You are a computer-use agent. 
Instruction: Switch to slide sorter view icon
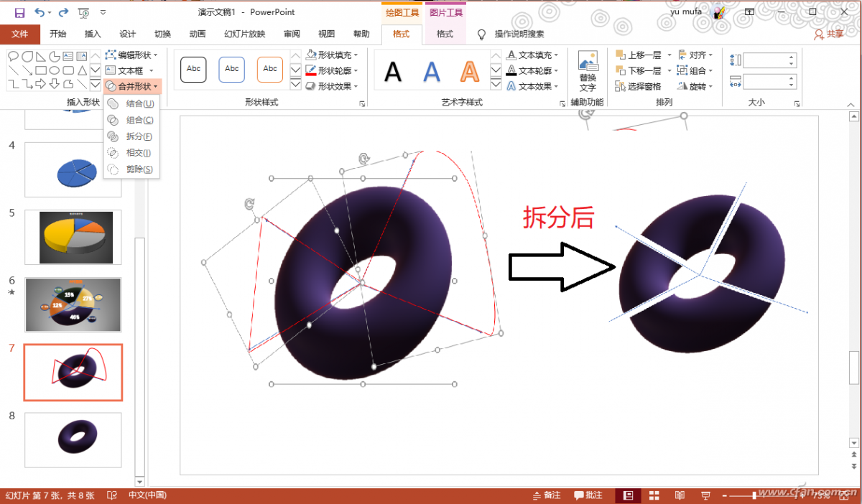(x=654, y=495)
